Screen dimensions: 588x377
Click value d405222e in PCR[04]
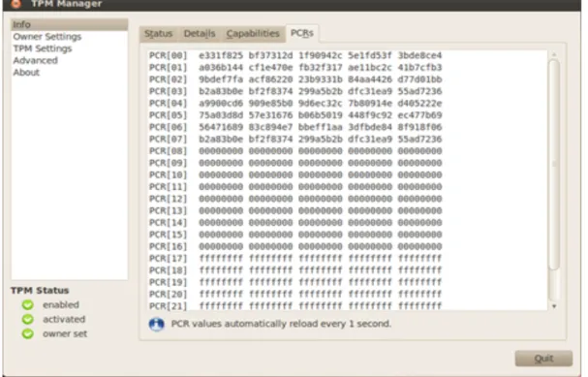[420, 103]
